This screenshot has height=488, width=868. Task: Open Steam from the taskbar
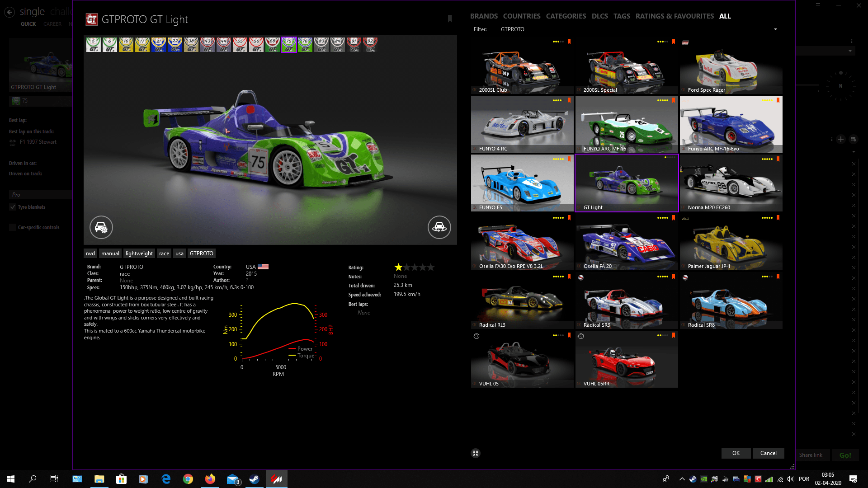[254, 479]
